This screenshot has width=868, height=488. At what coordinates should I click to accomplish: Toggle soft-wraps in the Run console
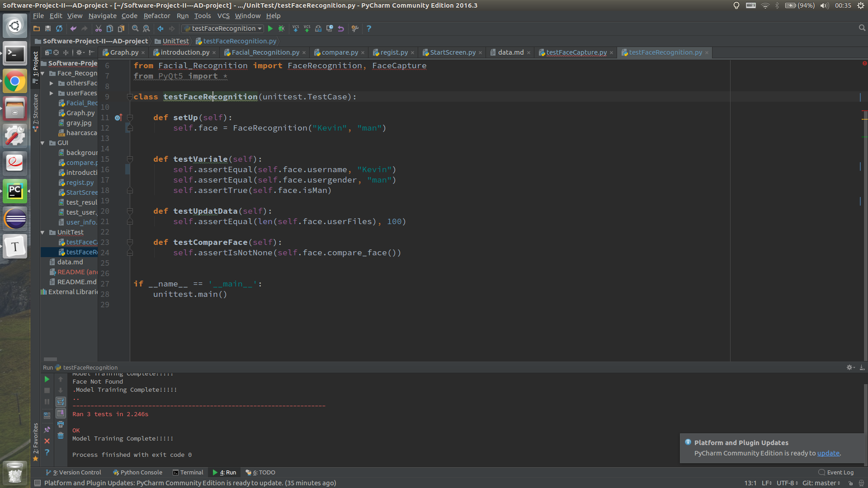[61, 402]
